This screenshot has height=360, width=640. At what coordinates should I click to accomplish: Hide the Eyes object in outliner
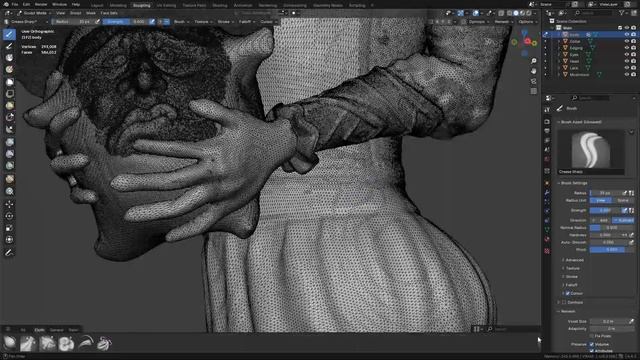point(627,55)
